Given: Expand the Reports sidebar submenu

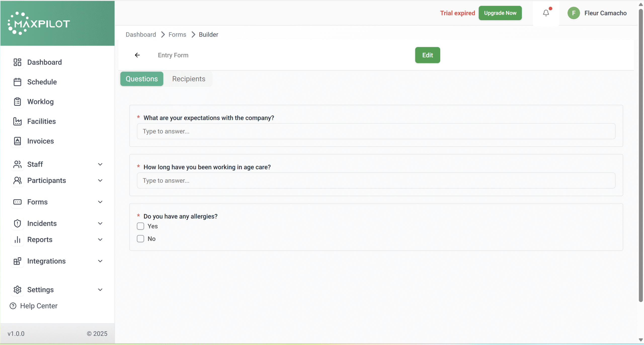Looking at the screenshot, I should click(x=100, y=239).
